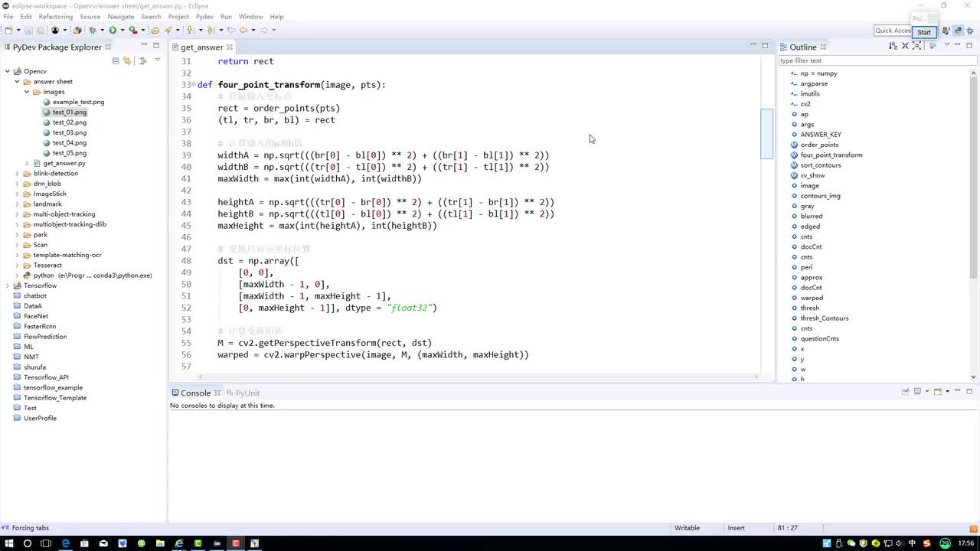Expand the blink-detection folder
Viewport: 980px width, 551px height.
tap(17, 174)
